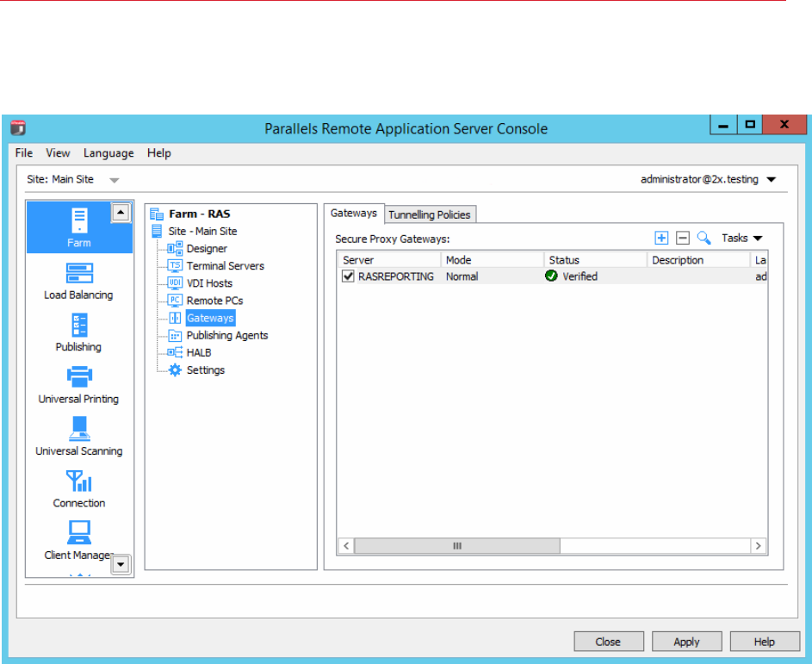Click the horizontal scrollbar right arrow
Screen dimensions: 812x664
[x=758, y=546]
